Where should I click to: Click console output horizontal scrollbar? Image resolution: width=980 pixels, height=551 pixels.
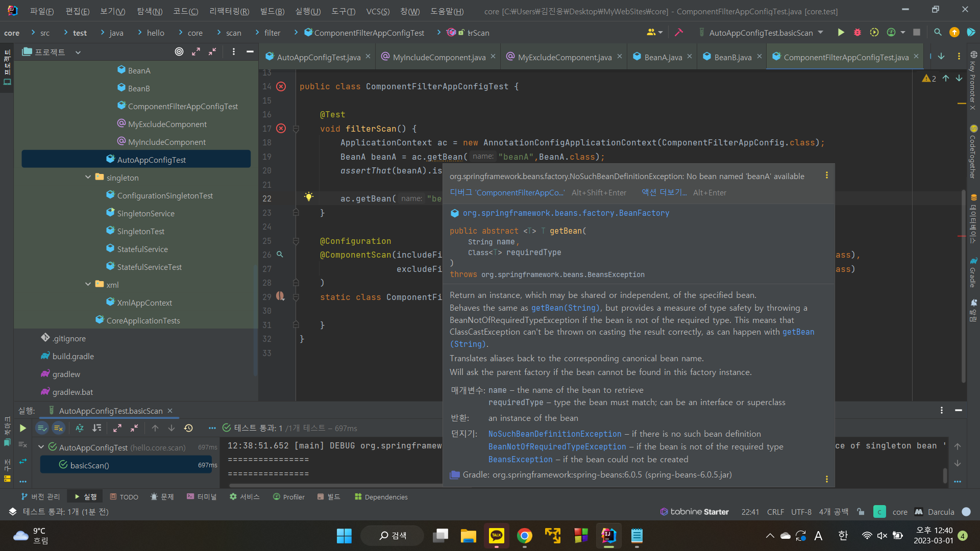click(x=336, y=485)
